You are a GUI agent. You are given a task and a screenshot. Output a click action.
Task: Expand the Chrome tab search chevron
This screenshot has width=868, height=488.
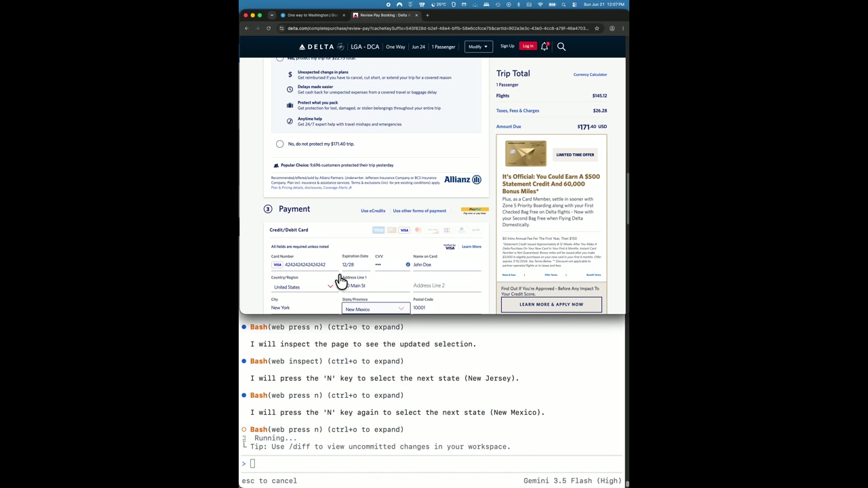[x=272, y=15]
